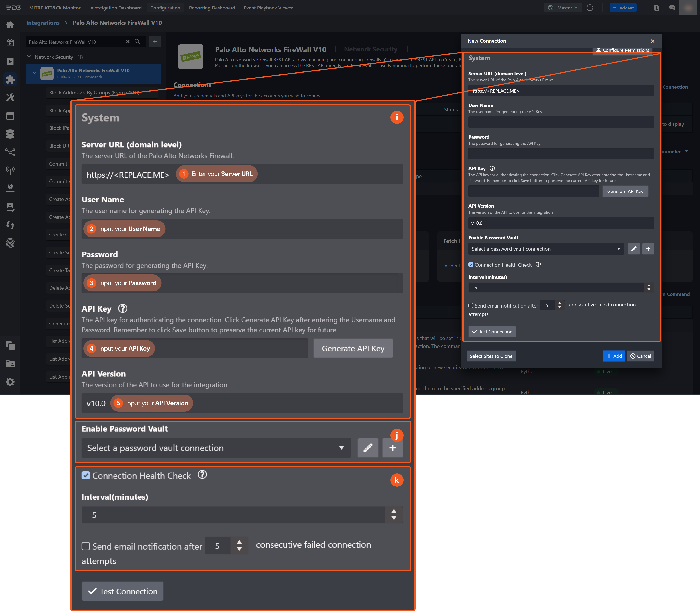The height and width of the screenshot is (611, 700).
Task: Click the fingerprint sidebar icon
Action: click(10, 243)
